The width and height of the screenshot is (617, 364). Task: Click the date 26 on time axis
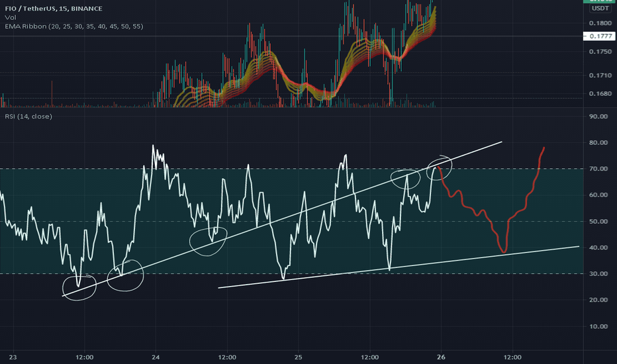(x=441, y=357)
